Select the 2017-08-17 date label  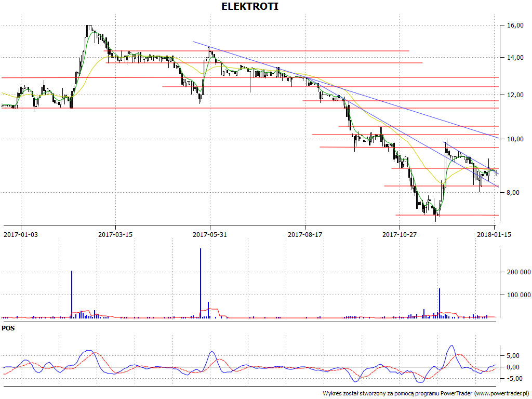tap(304, 234)
